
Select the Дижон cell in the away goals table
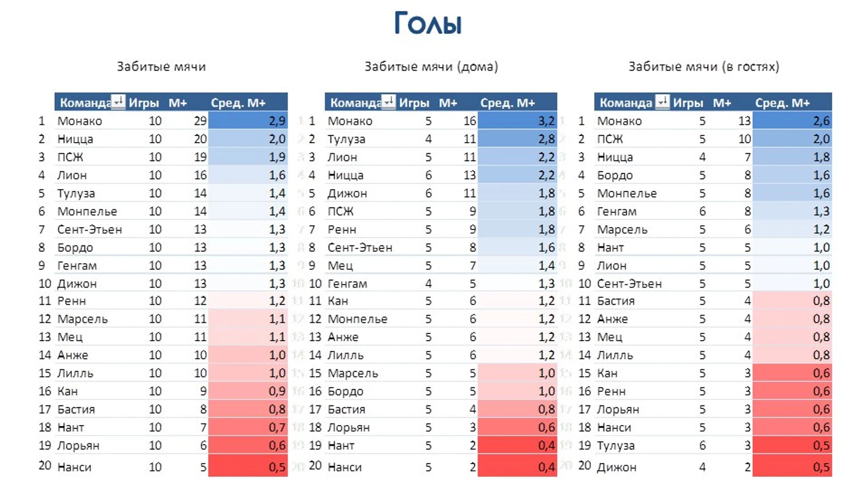617,467
